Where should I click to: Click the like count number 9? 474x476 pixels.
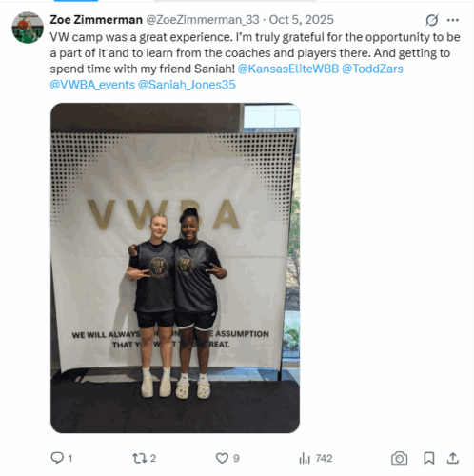pos(236,458)
